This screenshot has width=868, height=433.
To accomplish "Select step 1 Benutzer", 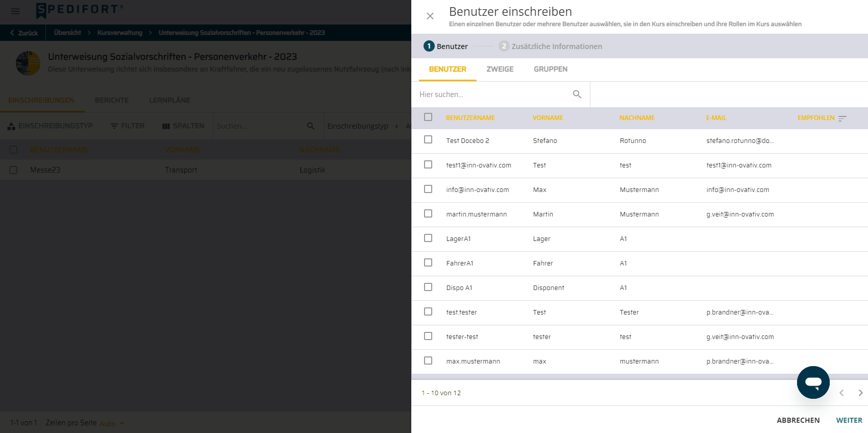I will click(445, 46).
